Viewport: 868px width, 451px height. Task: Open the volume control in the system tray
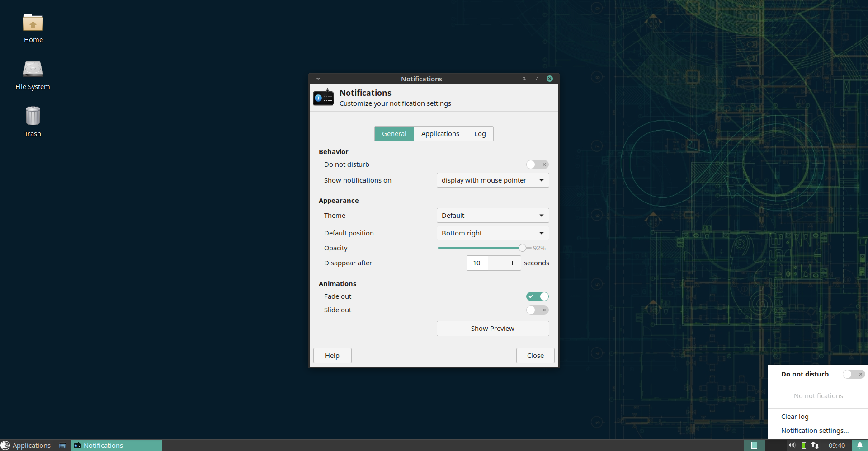click(x=792, y=445)
